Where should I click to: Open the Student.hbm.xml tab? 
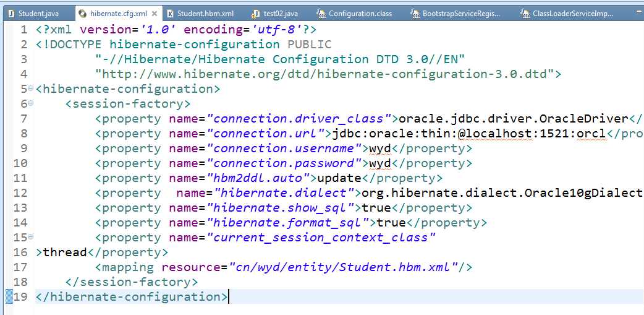coord(200,14)
